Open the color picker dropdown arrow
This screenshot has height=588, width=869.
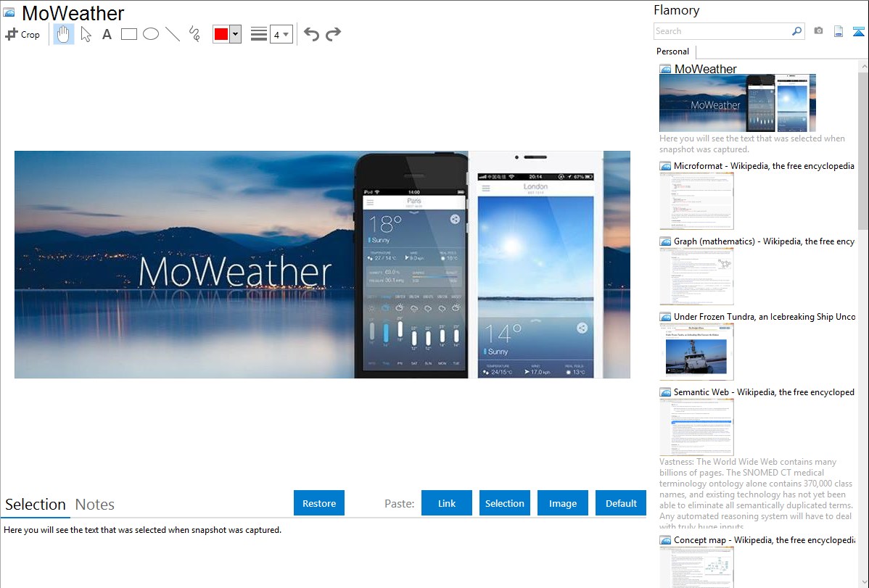click(235, 34)
